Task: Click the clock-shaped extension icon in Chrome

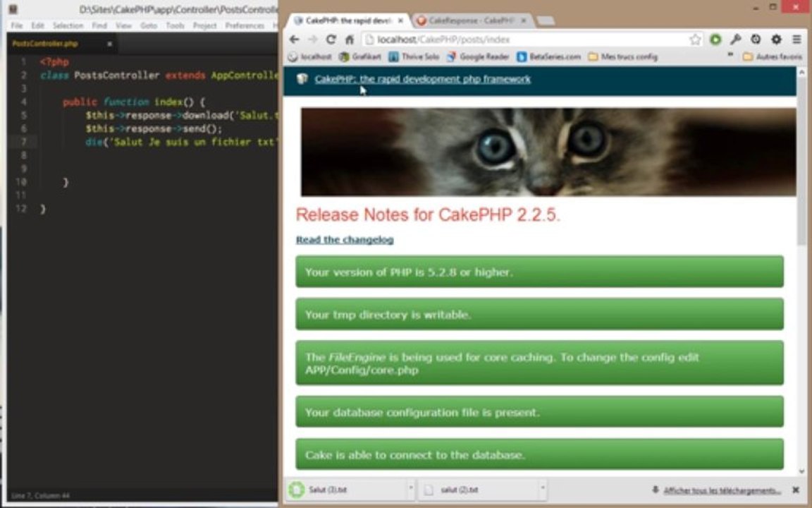Action: tap(756, 40)
